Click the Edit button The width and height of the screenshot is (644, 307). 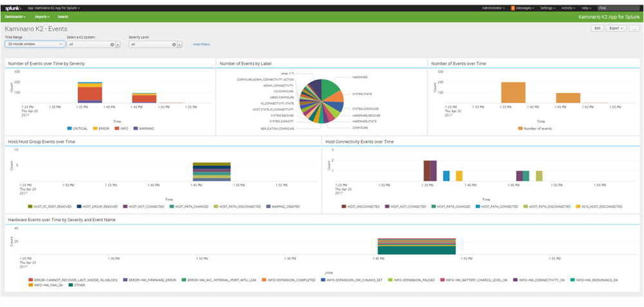point(597,28)
